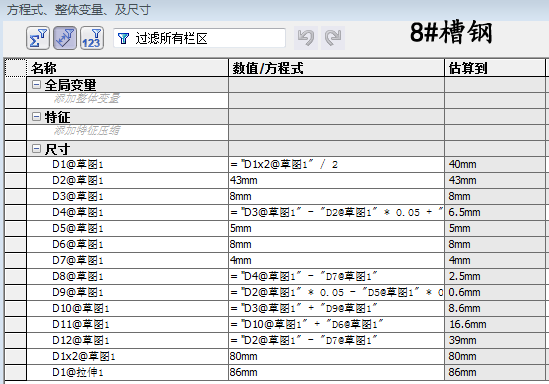The image size is (549, 384).
Task: Click the 估算到 column header
Action: click(x=495, y=68)
